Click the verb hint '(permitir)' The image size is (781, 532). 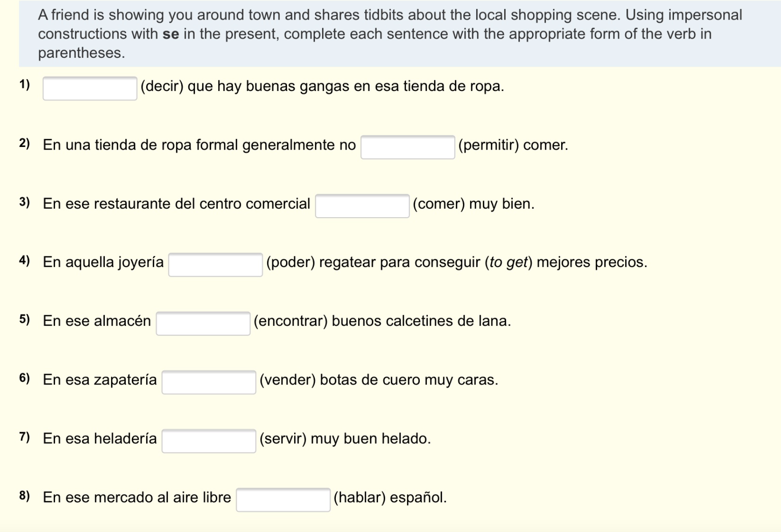[x=488, y=145]
